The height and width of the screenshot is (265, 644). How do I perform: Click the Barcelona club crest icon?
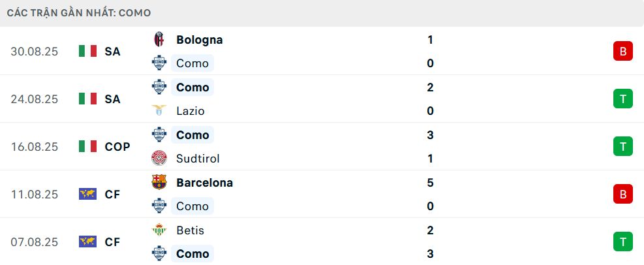click(159, 183)
